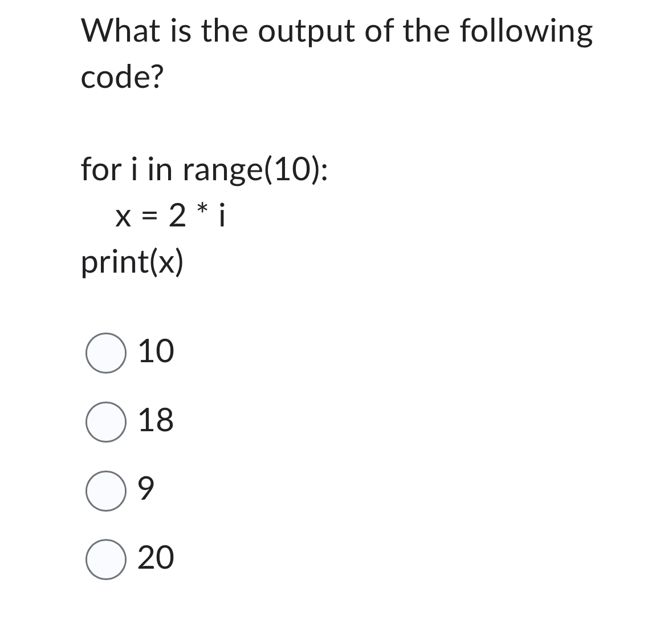Viewport: 672px width, 624px height.
Task: Click the answer label text 10
Action: (x=155, y=352)
